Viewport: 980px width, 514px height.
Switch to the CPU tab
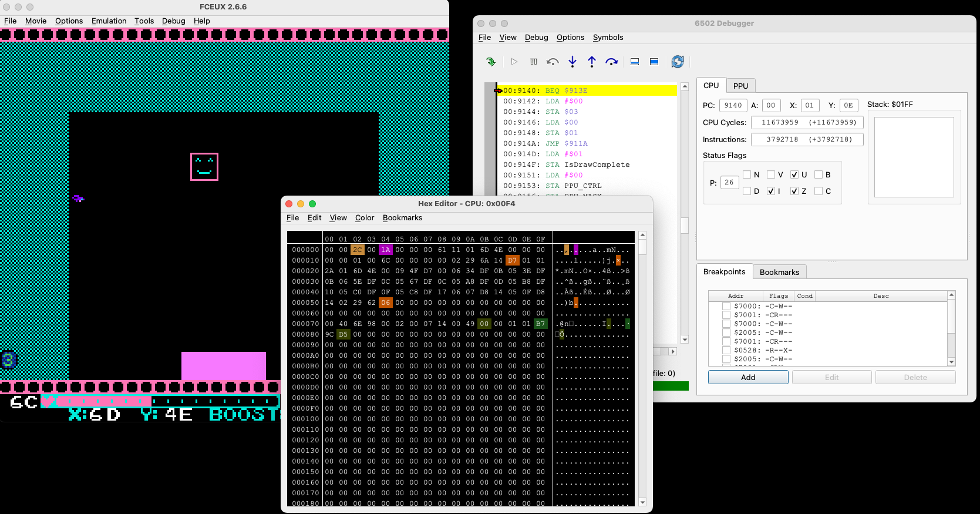pos(711,85)
